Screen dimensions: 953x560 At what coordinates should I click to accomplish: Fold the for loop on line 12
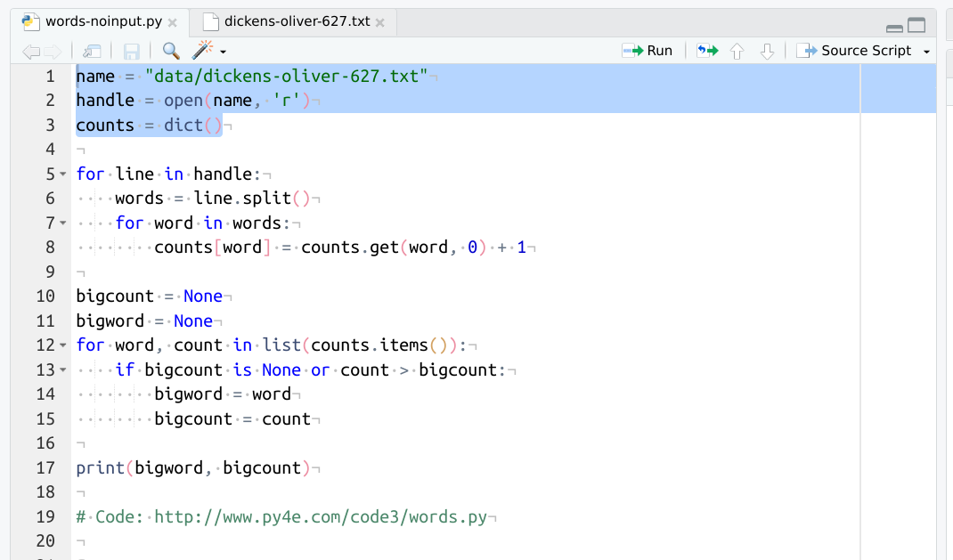click(63, 345)
